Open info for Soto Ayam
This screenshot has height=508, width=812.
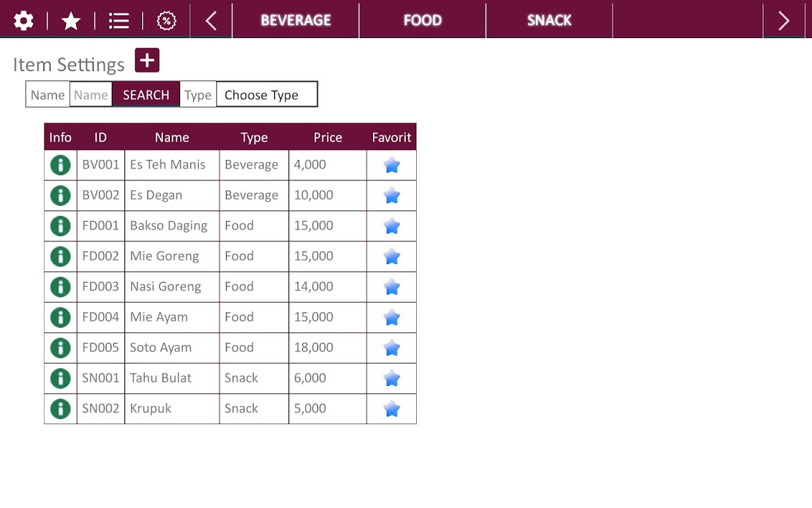(x=60, y=348)
